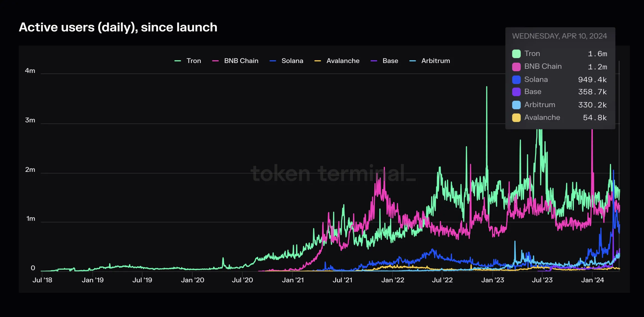Click the 'Jan '19' x-axis label

pos(92,280)
